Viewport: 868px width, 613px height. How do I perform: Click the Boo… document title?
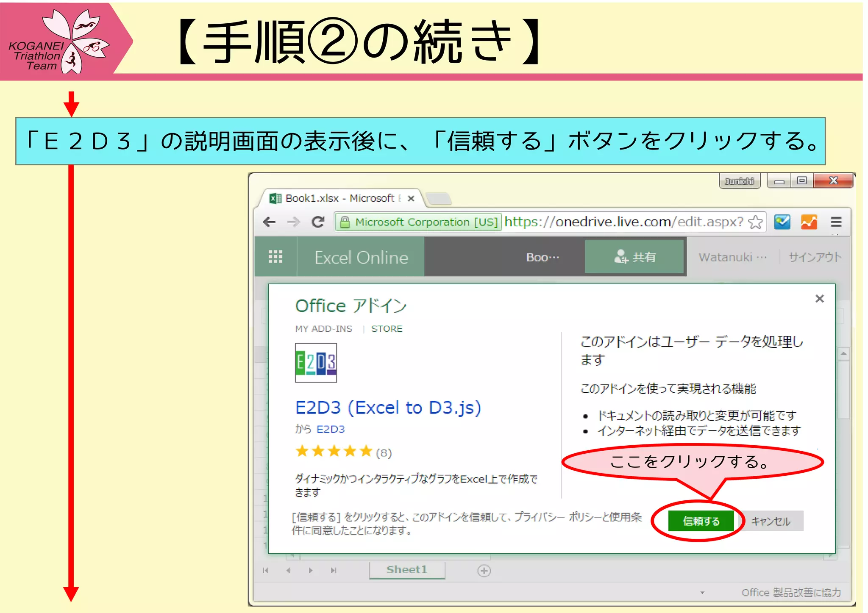(x=543, y=257)
